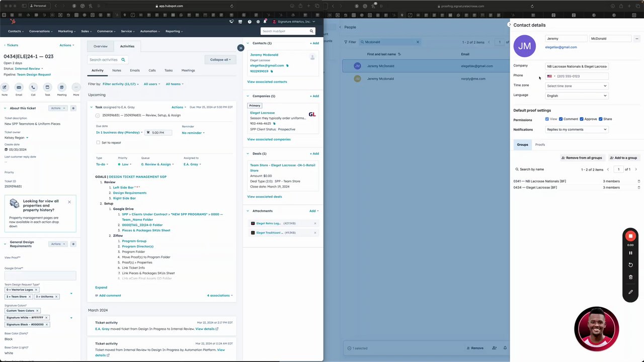Image resolution: width=644 pixels, height=362 pixels.
Task: Click the HubSpot sprocket logo
Action: tap(13, 22)
